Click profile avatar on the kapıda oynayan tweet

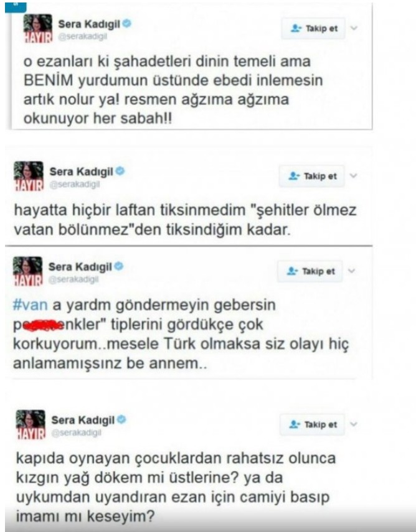click(x=31, y=424)
